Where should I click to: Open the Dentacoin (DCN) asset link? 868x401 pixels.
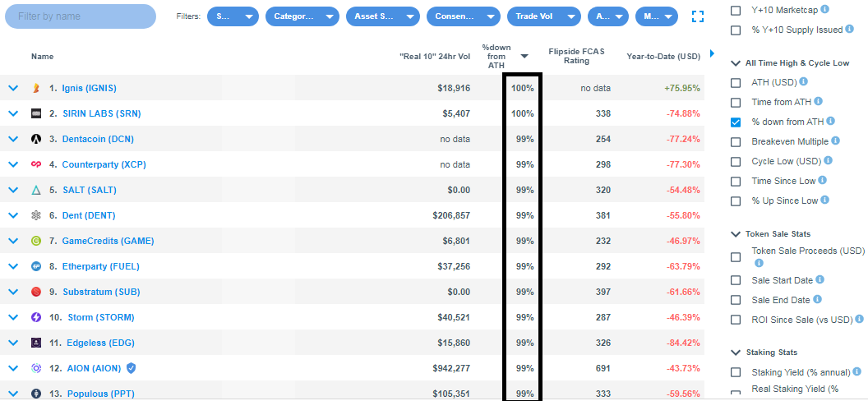(98, 139)
